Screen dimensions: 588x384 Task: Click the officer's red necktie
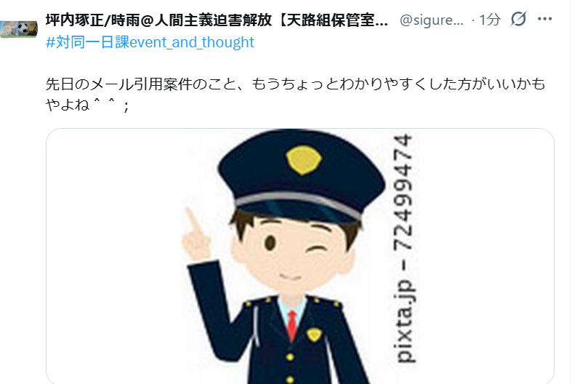point(292,325)
